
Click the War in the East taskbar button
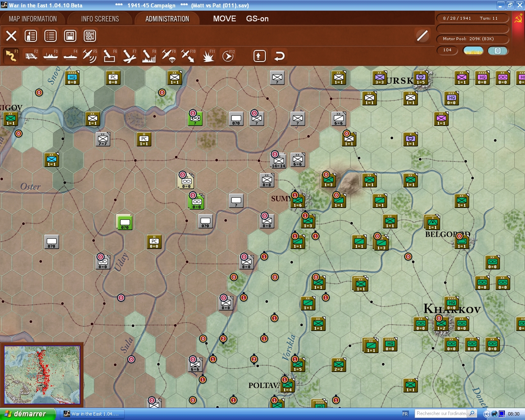point(93,414)
